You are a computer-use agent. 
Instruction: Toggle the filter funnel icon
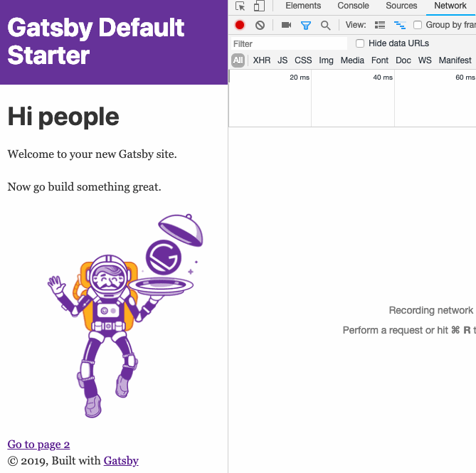[306, 25]
